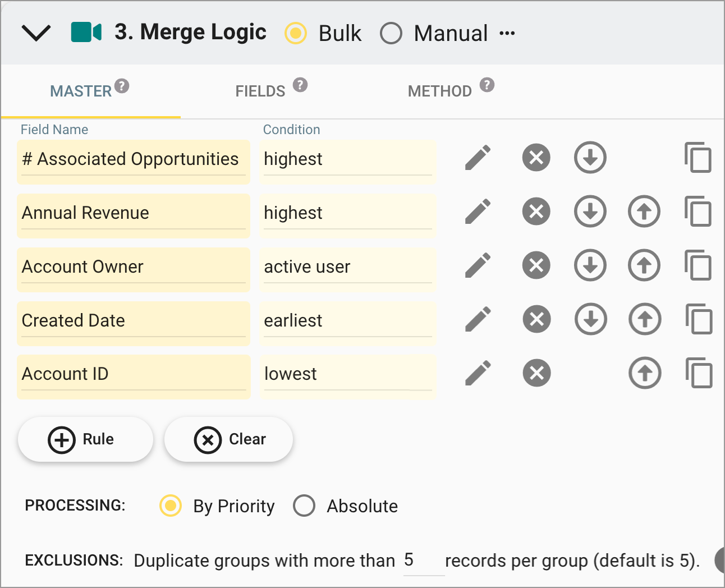Delete the Account Owner rule

coord(536,265)
